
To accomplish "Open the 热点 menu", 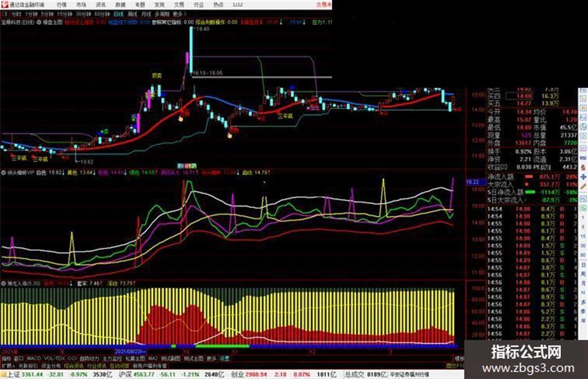I will point(218,5).
